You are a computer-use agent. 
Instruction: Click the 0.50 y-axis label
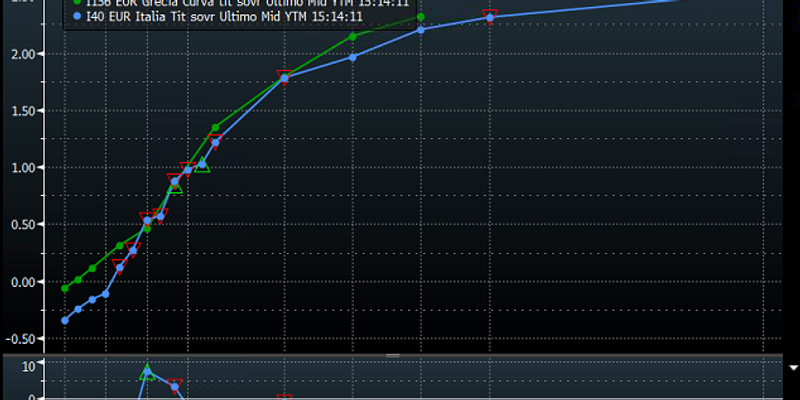(22, 224)
